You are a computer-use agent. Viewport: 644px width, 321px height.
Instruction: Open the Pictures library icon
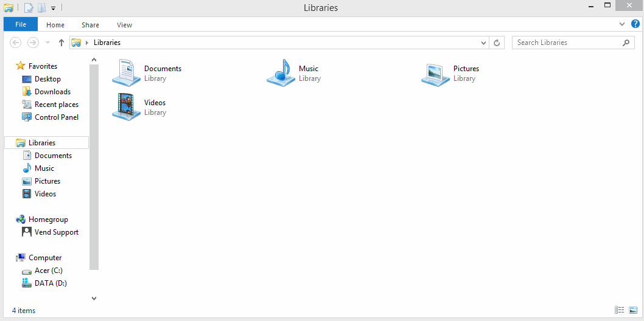(436, 74)
